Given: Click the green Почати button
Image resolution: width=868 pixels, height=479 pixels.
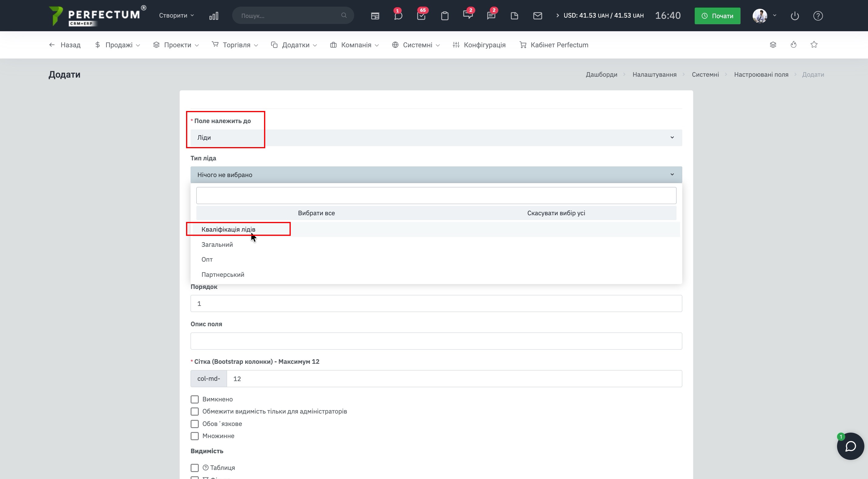Looking at the screenshot, I should pos(717,16).
